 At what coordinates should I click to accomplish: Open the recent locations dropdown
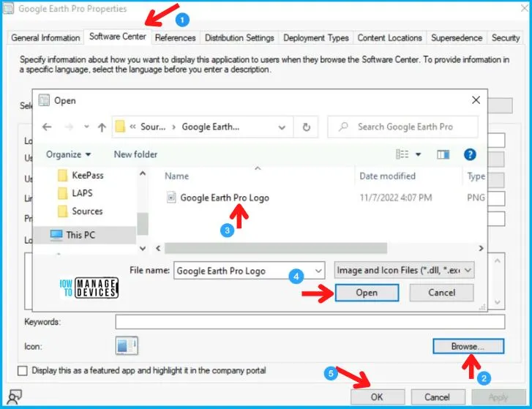pyautogui.click(x=86, y=127)
